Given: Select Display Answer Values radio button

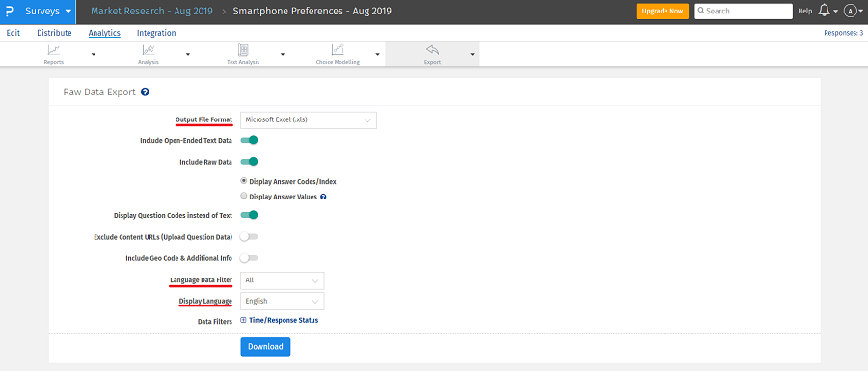Looking at the screenshot, I should [x=244, y=196].
